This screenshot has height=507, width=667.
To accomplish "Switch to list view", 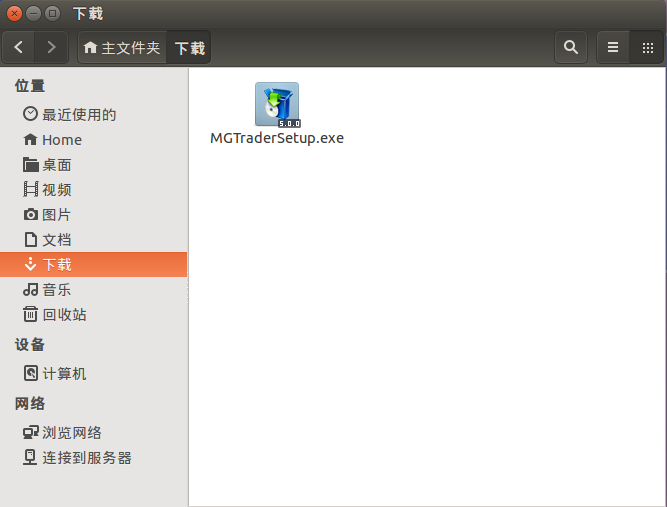I will click(613, 47).
